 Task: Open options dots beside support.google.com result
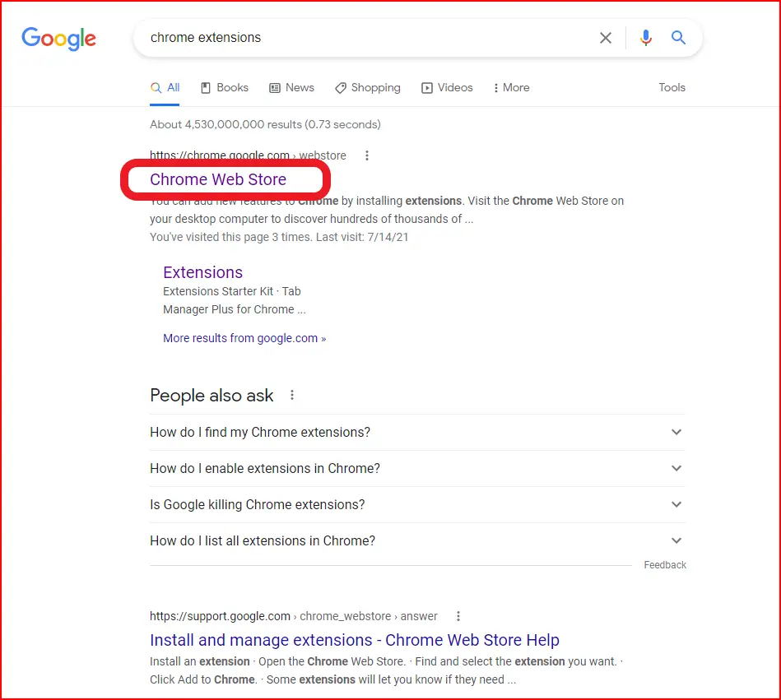[x=458, y=616]
